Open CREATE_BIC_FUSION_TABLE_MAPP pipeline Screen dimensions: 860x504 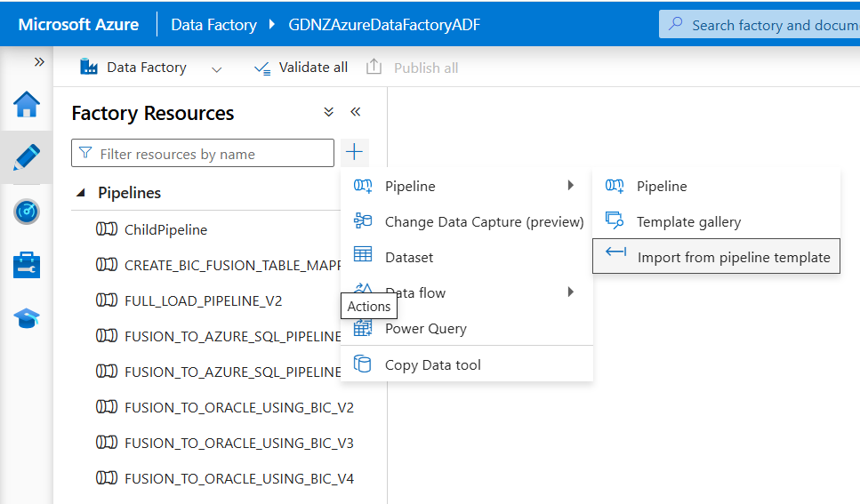tap(232, 266)
